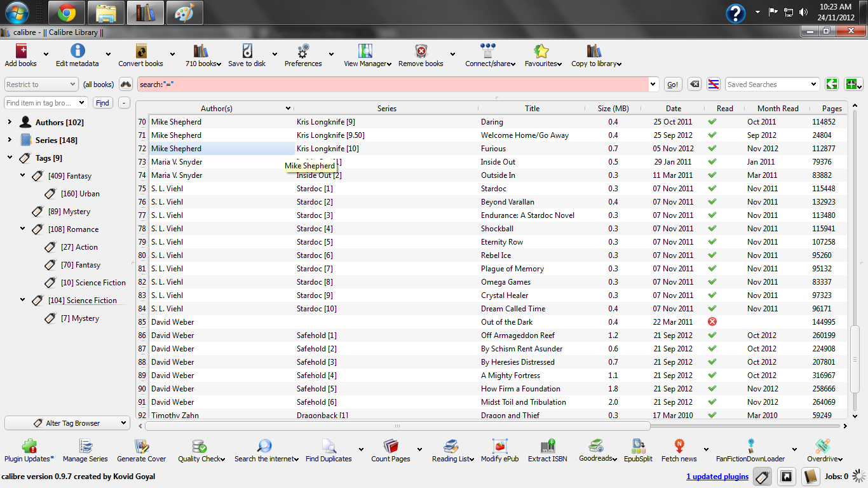Click the Find button in tag browser

tap(102, 103)
